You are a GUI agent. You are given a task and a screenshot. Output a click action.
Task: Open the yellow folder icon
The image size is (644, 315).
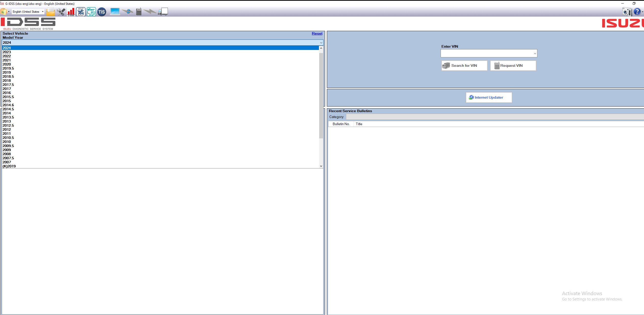(51, 12)
